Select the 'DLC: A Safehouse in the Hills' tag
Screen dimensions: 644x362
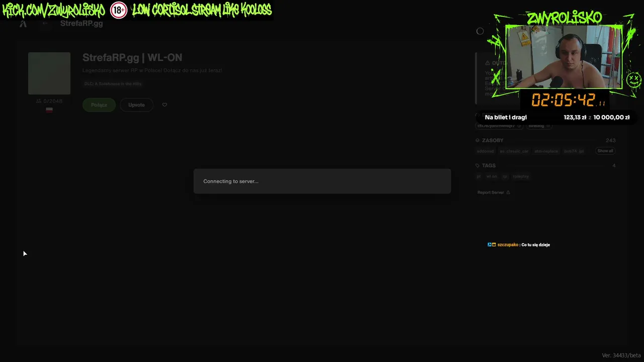(x=113, y=84)
